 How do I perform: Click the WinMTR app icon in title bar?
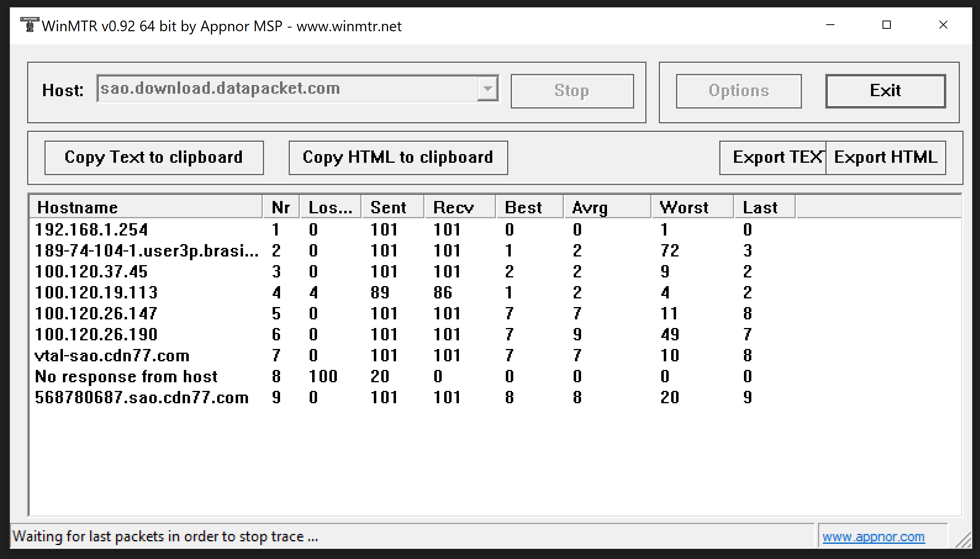(x=30, y=25)
